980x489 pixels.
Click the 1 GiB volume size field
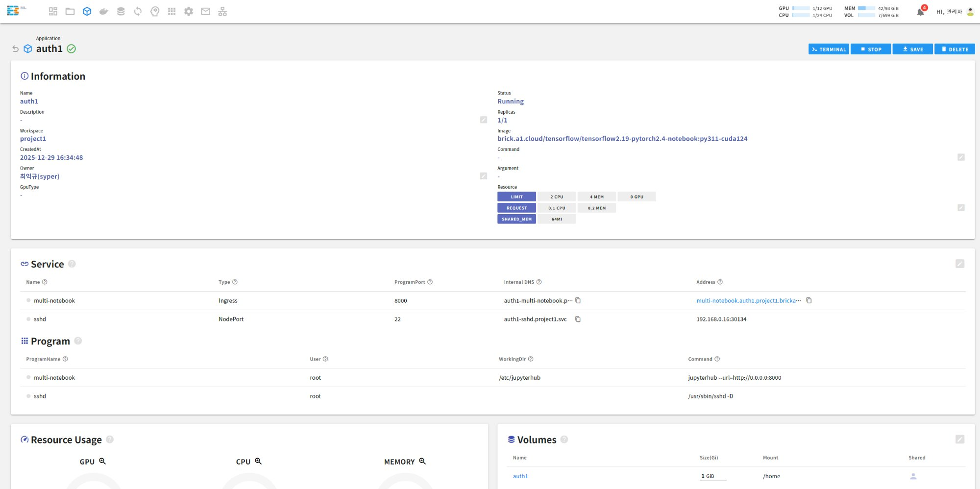point(713,476)
